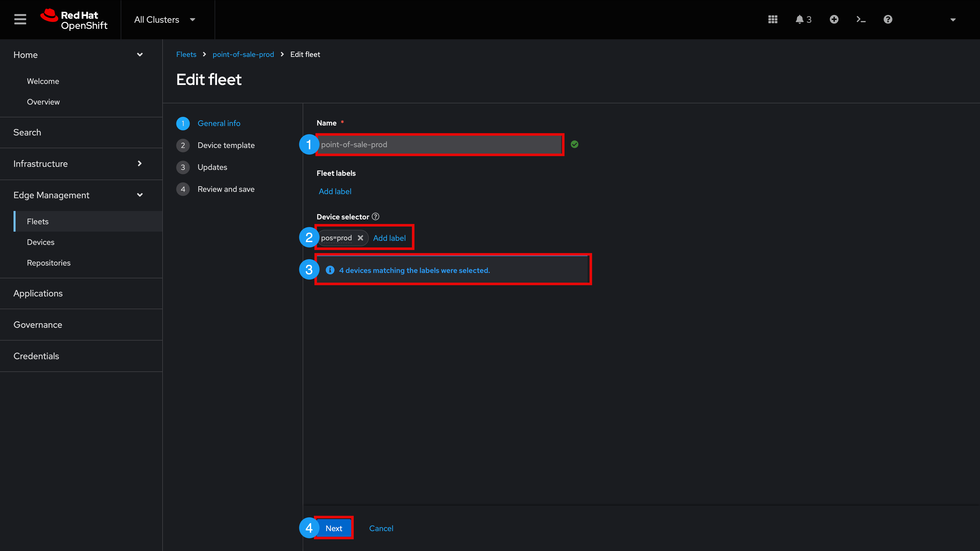Click the Cancel button
The width and height of the screenshot is (980, 551).
point(381,528)
